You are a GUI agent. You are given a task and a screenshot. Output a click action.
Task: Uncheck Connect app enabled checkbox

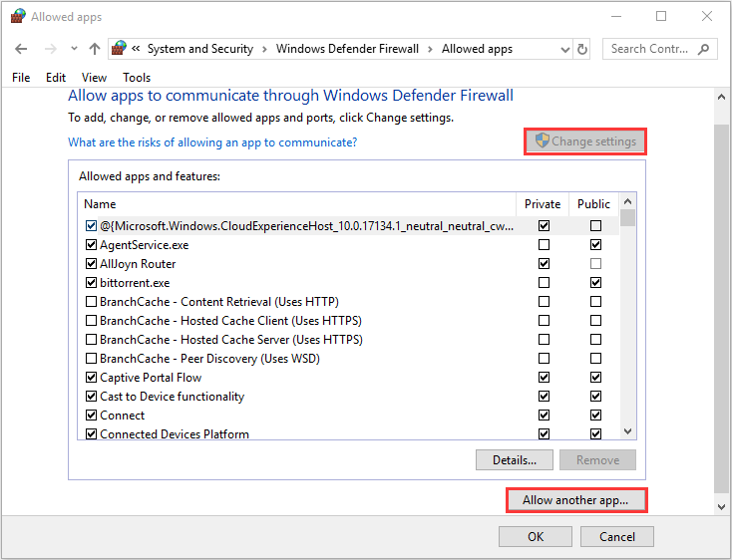(x=91, y=415)
